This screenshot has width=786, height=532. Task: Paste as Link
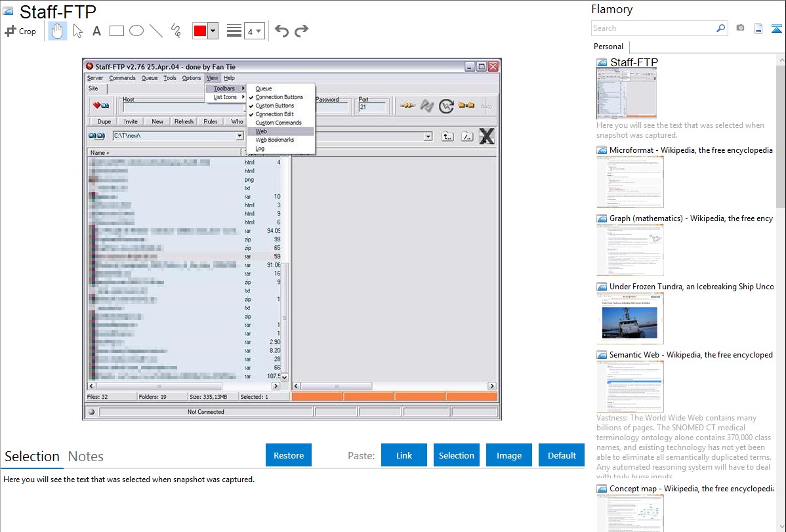pyautogui.click(x=404, y=455)
